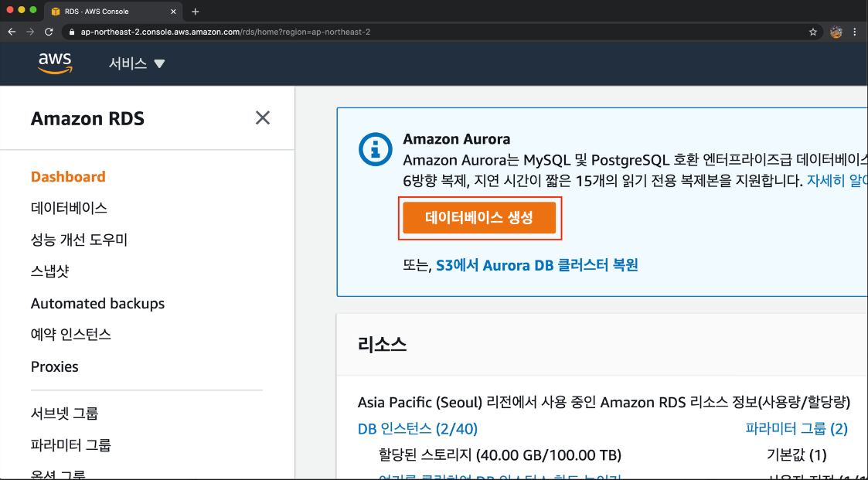Open 예약 인스턴스 in the sidebar
This screenshot has width=868, height=480.
click(x=71, y=335)
